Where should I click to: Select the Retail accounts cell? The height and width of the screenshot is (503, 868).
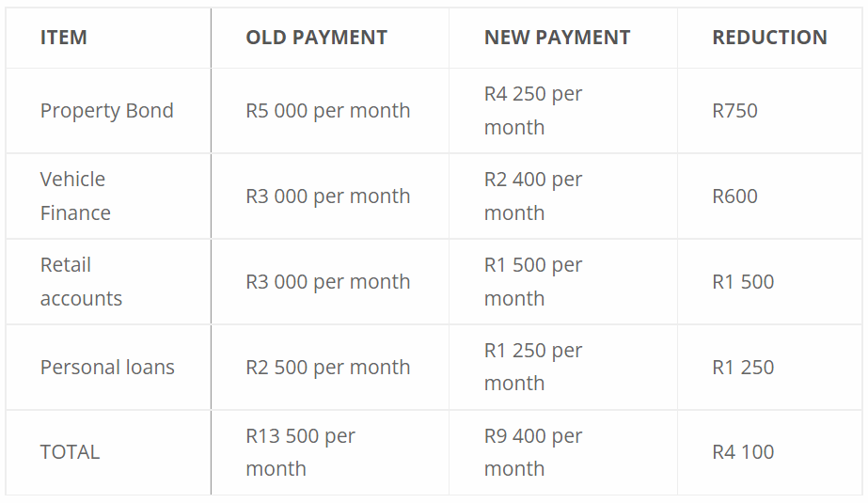pyautogui.click(x=81, y=281)
